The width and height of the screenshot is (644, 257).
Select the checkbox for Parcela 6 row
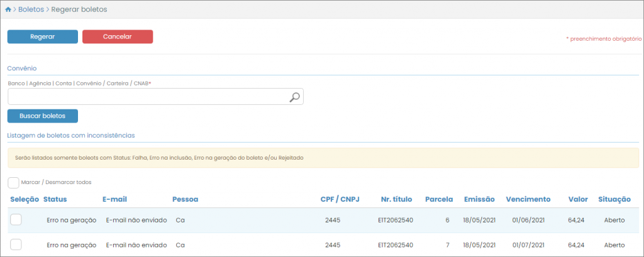pos(16,219)
